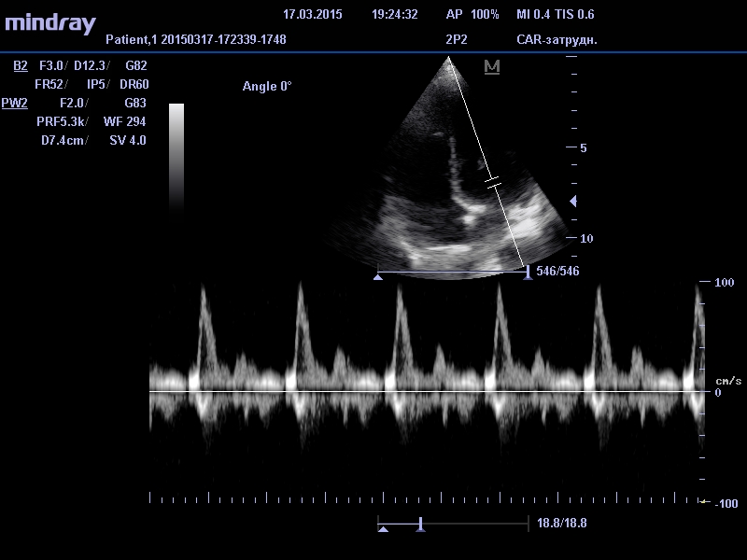This screenshot has height=560, width=747.
Task: Click the grayscale map bar
Action: tap(176, 155)
